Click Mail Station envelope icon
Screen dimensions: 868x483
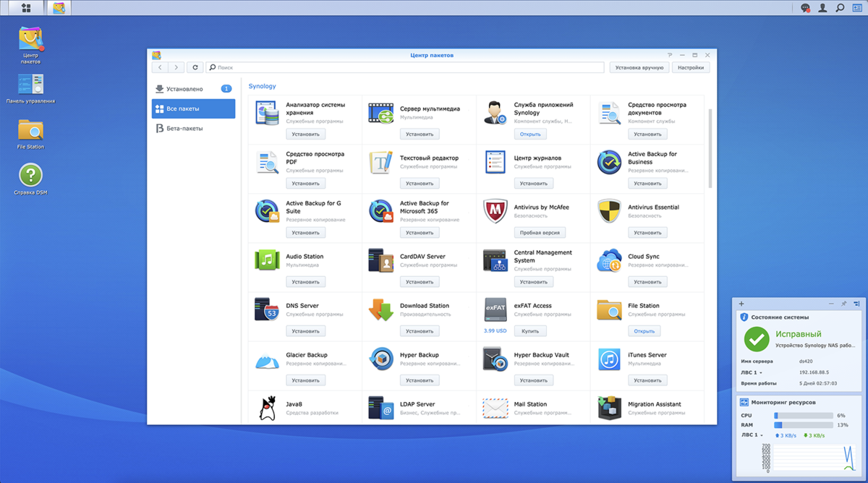click(x=495, y=409)
